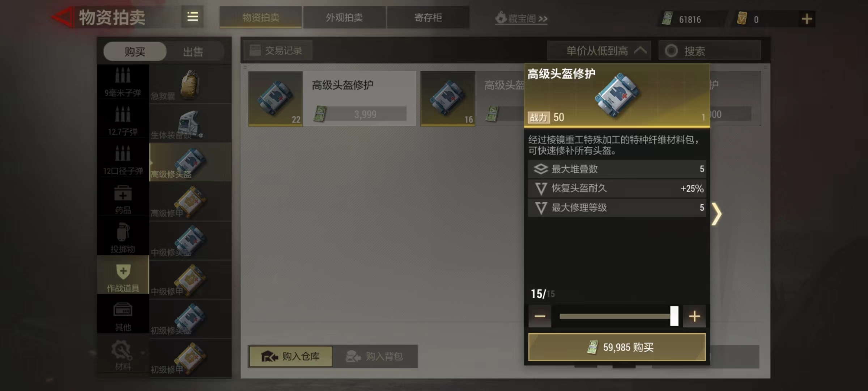The height and width of the screenshot is (391, 868).
Task: Switch to the 外观拍卖 tab
Action: pos(344,17)
